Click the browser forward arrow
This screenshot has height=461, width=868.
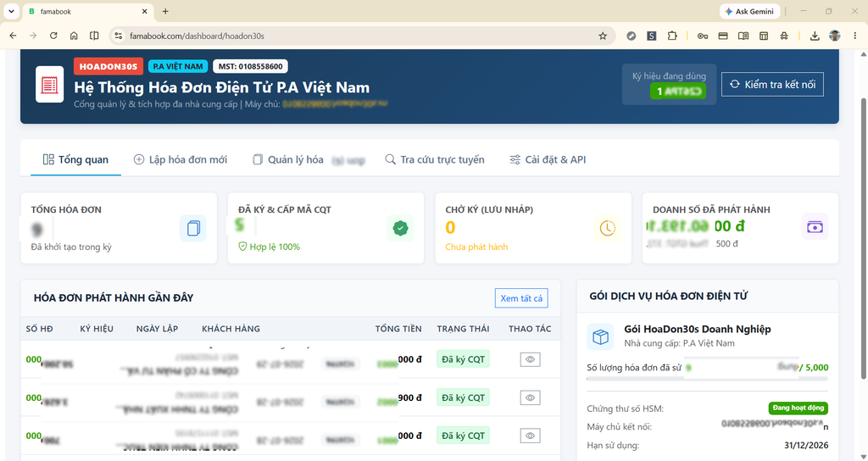[33, 36]
